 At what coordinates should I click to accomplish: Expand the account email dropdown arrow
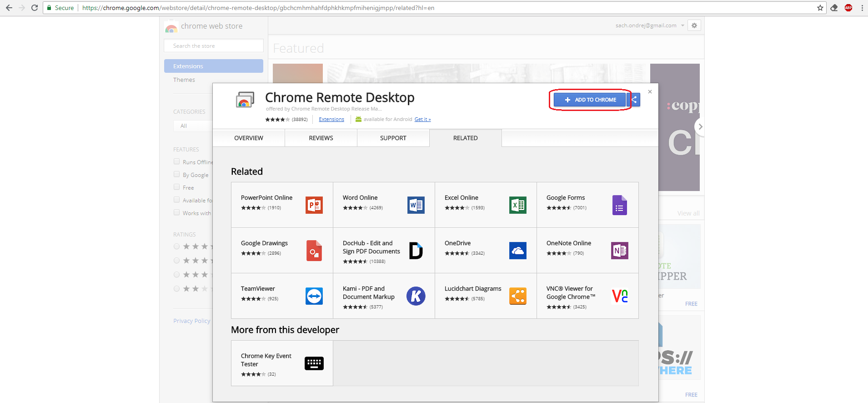tap(682, 25)
